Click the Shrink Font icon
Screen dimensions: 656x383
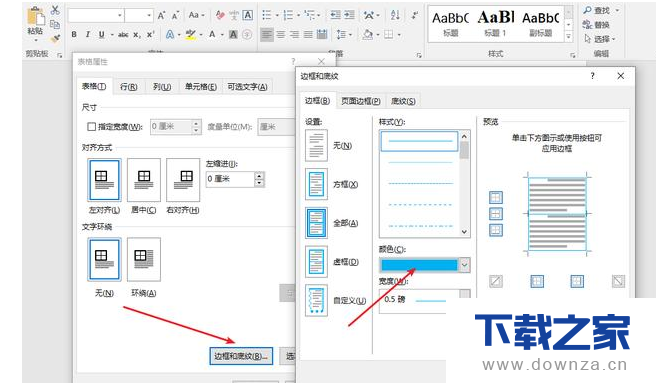tap(175, 15)
